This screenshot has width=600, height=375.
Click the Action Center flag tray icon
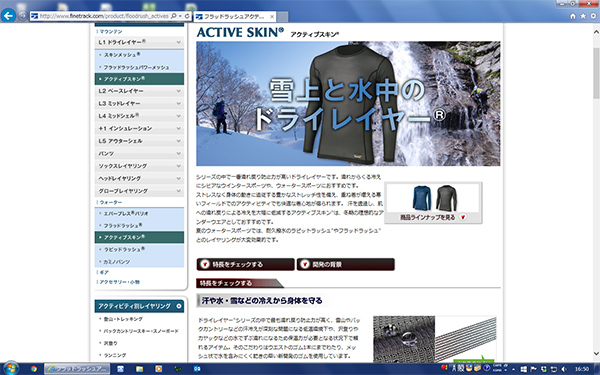coord(534,369)
